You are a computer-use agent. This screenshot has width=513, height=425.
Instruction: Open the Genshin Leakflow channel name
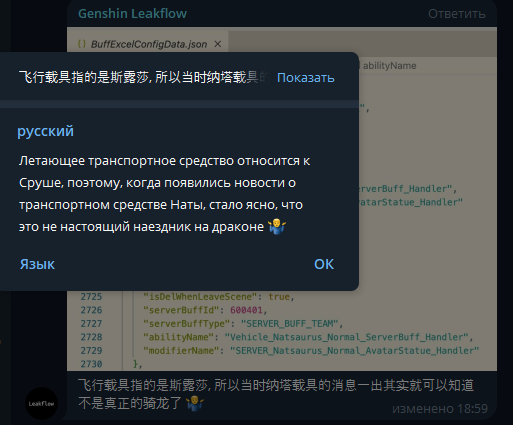click(132, 14)
